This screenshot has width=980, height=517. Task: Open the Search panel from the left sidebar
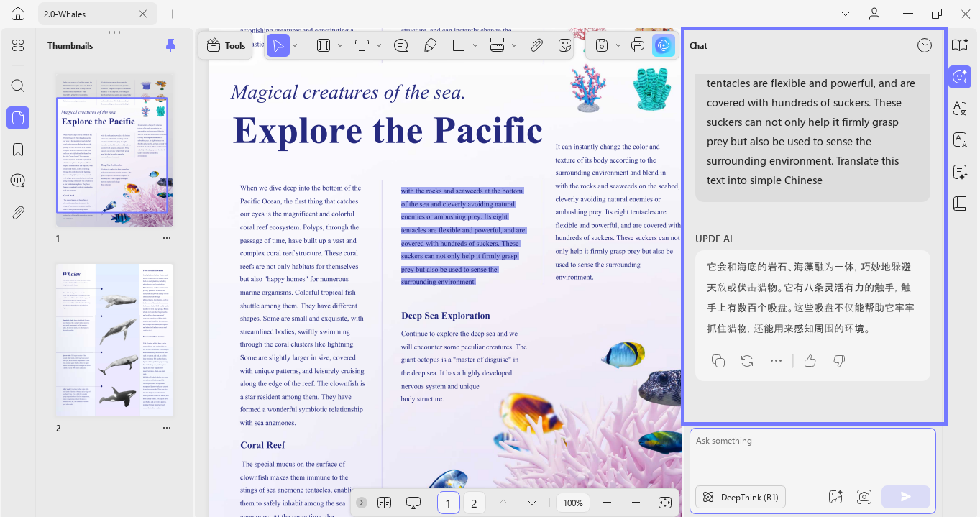pos(18,86)
